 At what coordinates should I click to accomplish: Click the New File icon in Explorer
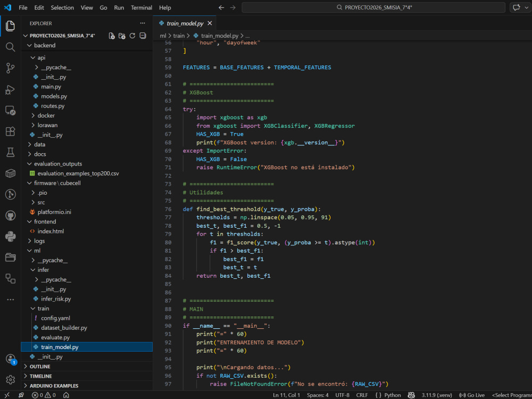(112, 36)
